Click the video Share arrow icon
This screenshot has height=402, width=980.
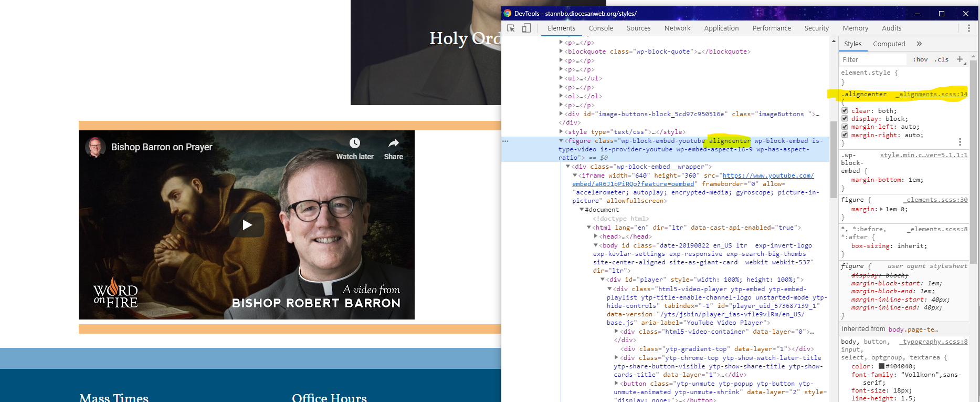tap(393, 143)
